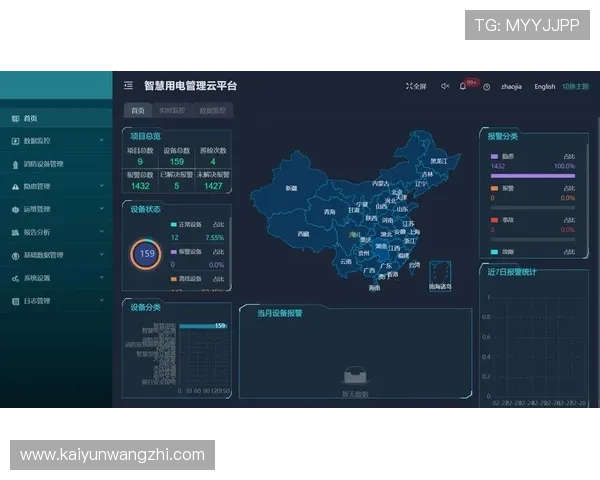Open 消防设备管理 sidebar item
This screenshot has width=600, height=480.
[x=56, y=164]
